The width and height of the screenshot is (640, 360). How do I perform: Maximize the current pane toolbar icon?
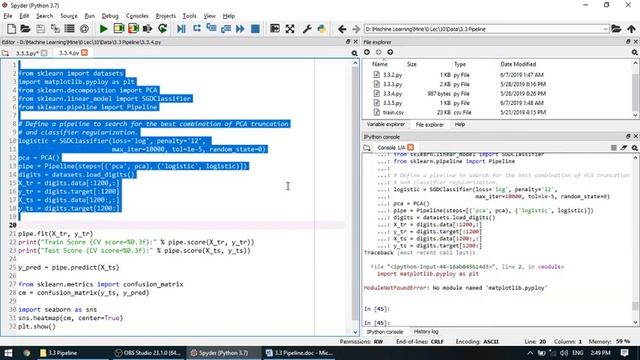tap(275, 29)
